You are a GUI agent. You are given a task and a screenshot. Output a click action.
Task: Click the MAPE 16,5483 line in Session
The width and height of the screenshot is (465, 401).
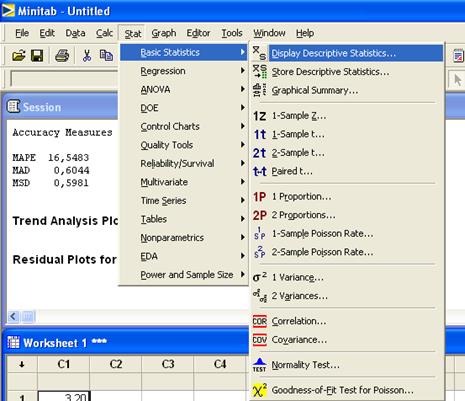pyautogui.click(x=51, y=157)
